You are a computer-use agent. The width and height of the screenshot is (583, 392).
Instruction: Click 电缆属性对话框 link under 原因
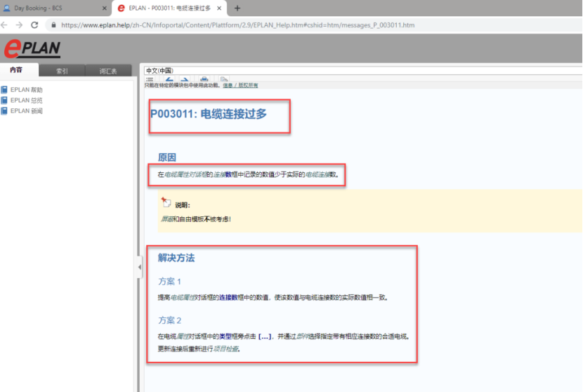185,174
